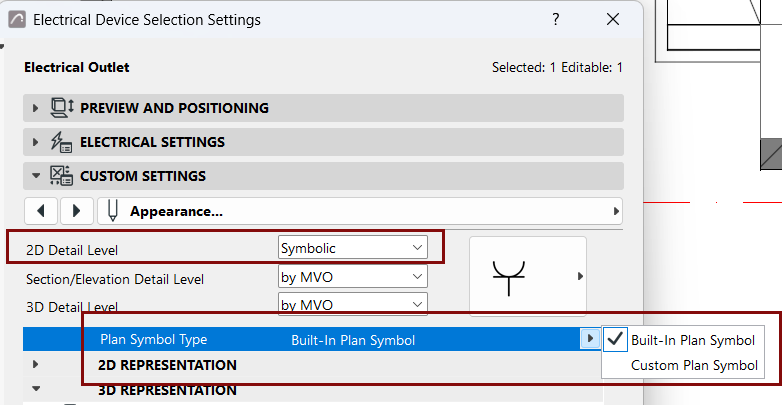The height and width of the screenshot is (405, 782).
Task: Open the 2D Detail Level dropdown
Action: tap(353, 248)
